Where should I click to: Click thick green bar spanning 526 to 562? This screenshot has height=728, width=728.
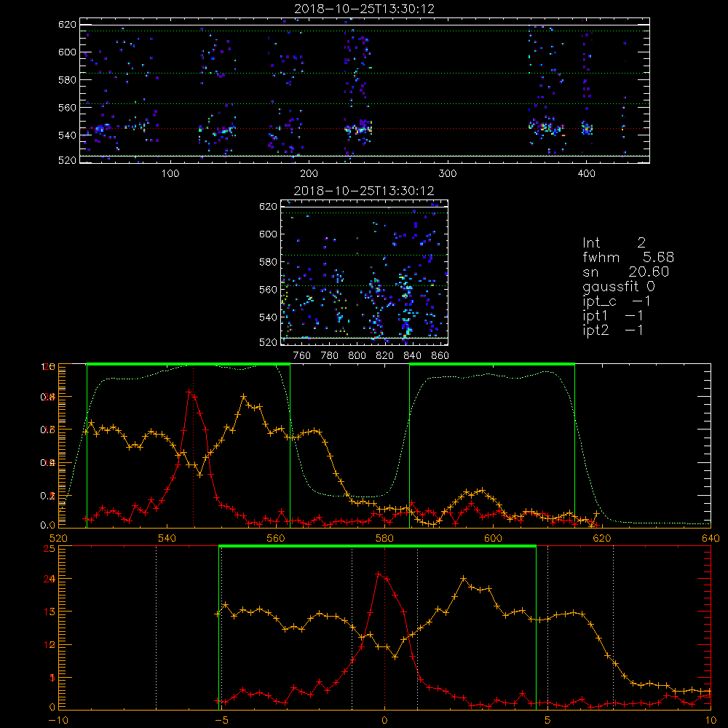pyautogui.click(x=189, y=364)
